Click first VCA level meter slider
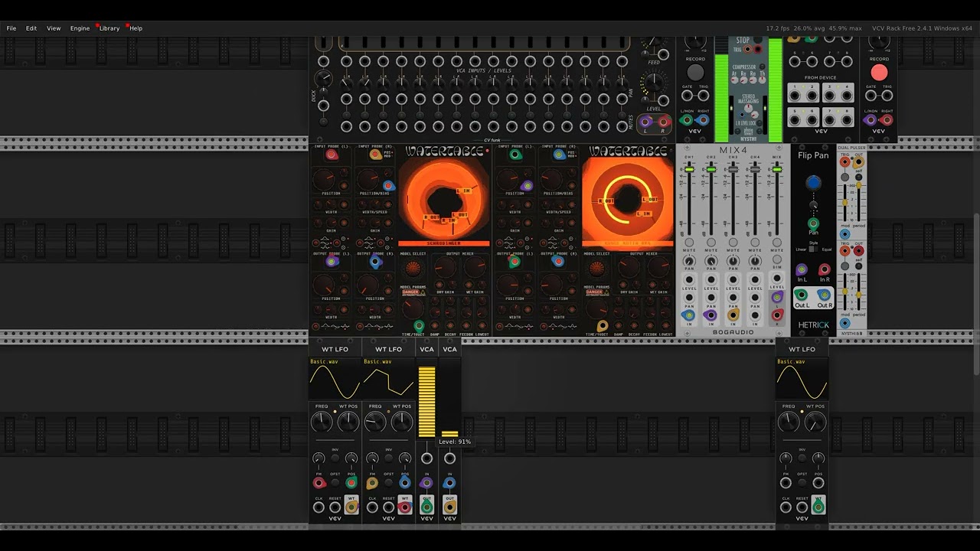Image resolution: width=980 pixels, height=551 pixels. point(426,403)
